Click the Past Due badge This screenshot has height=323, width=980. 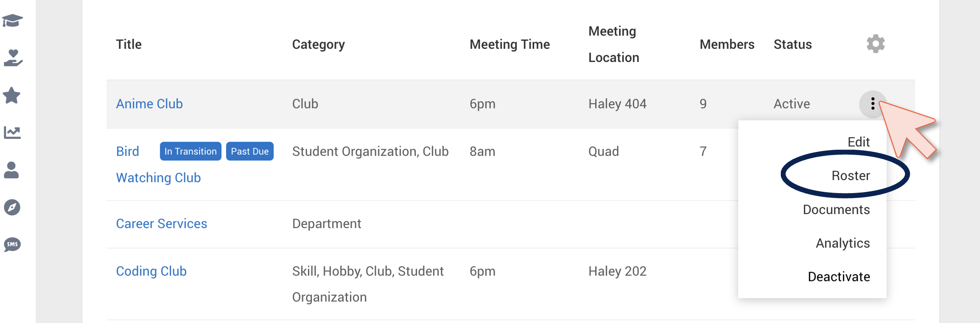pyautogui.click(x=250, y=151)
